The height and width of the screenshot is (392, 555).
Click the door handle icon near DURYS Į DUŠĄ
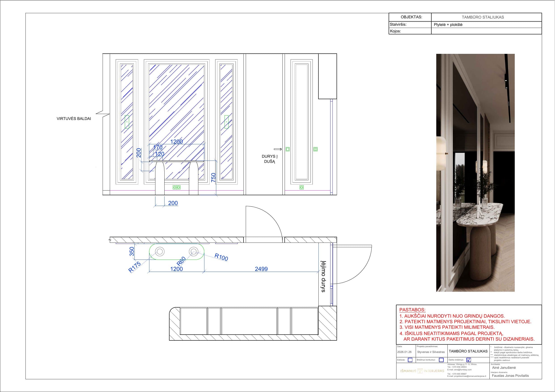point(278,149)
